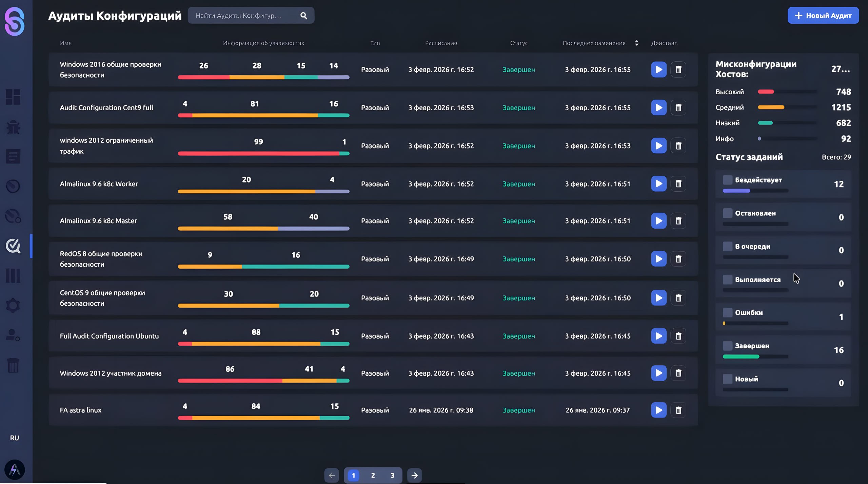Viewport: 868px width, 484px height.
Task: Open the trash bin sidebar icon
Action: [x=13, y=365]
